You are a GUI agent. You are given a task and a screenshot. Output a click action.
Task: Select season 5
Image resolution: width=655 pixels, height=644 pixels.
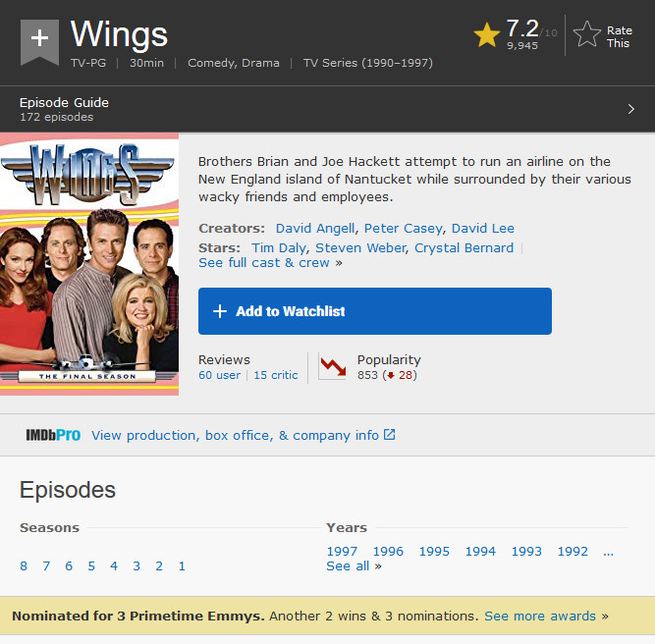[91, 566]
